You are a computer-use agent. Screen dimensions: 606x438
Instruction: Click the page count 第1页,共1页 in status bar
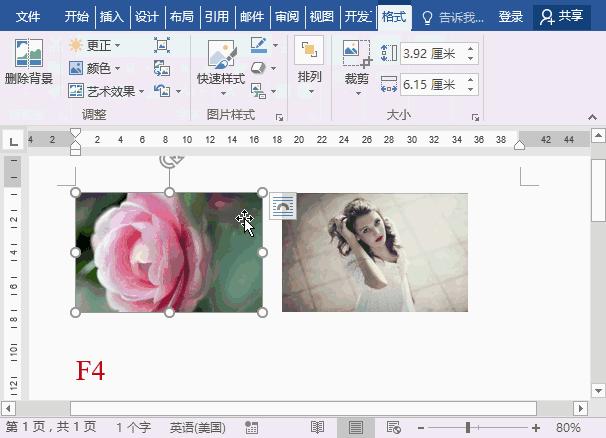tap(51, 427)
